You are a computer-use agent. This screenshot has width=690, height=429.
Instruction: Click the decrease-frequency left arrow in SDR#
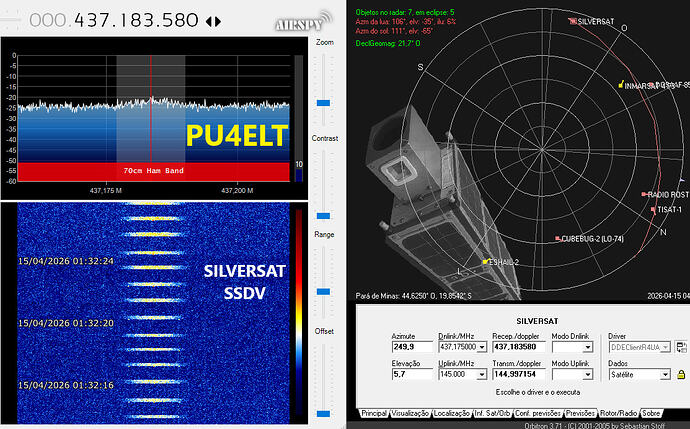[209, 21]
